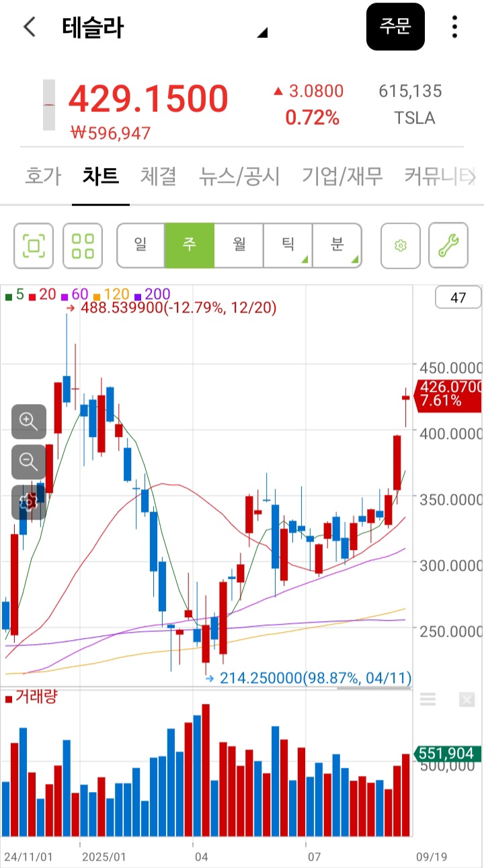This screenshot has width=484, height=868.
Task: Tap the 테슬라 stock name title
Action: (x=93, y=28)
